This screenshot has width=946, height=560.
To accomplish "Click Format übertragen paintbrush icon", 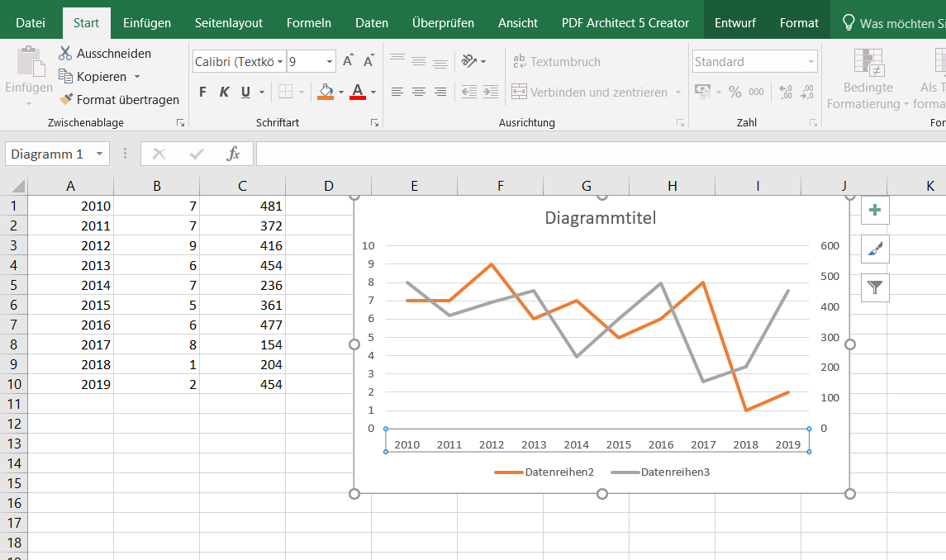I will click(x=66, y=100).
